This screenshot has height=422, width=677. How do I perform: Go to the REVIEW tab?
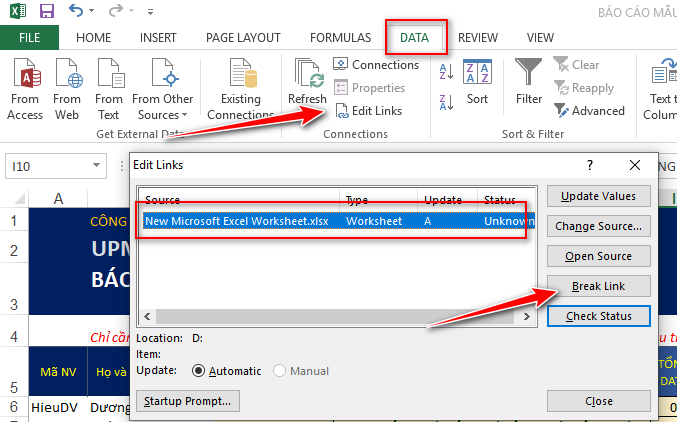pos(478,38)
